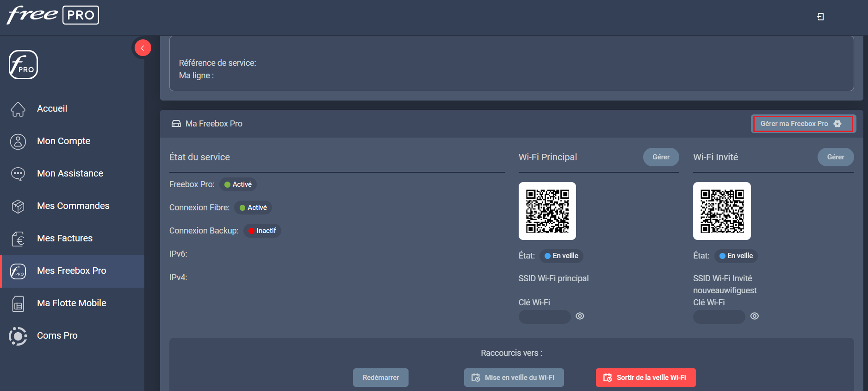Click the Mes Factures euro invoice icon
This screenshot has height=391, width=868.
point(18,239)
